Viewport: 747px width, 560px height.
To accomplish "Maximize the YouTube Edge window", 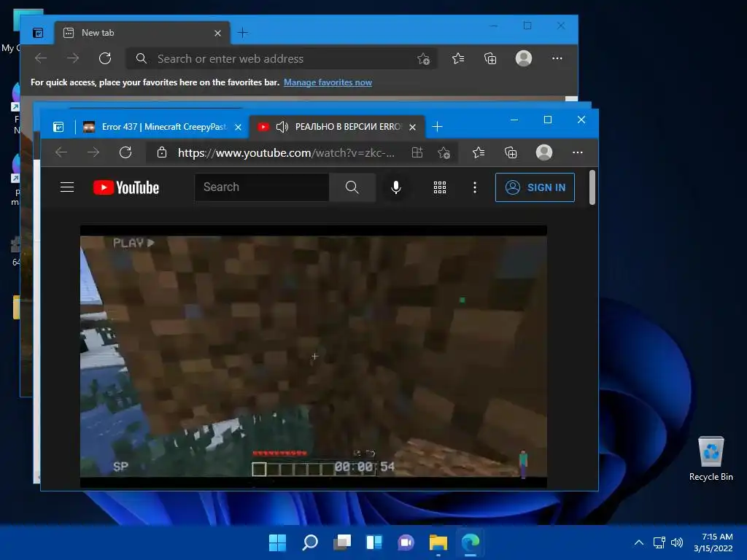I will [x=548, y=120].
